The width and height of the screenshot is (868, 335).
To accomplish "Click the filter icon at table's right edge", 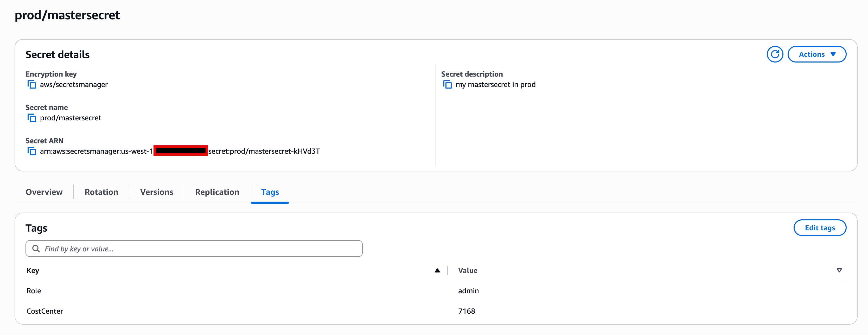I will click(839, 270).
